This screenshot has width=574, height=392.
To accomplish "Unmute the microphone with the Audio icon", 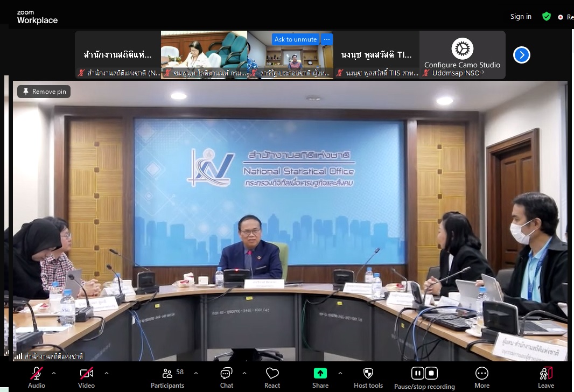I will 36,373.
